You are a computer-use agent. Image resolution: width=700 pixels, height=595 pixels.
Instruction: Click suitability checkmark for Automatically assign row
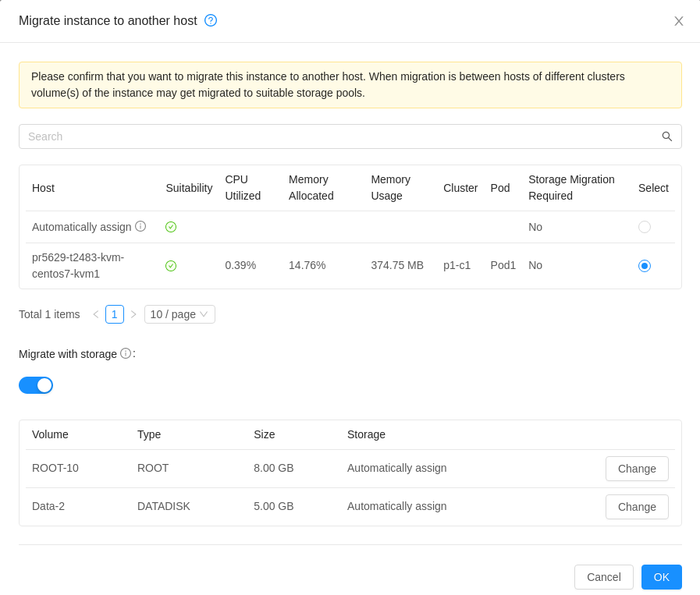click(x=171, y=227)
